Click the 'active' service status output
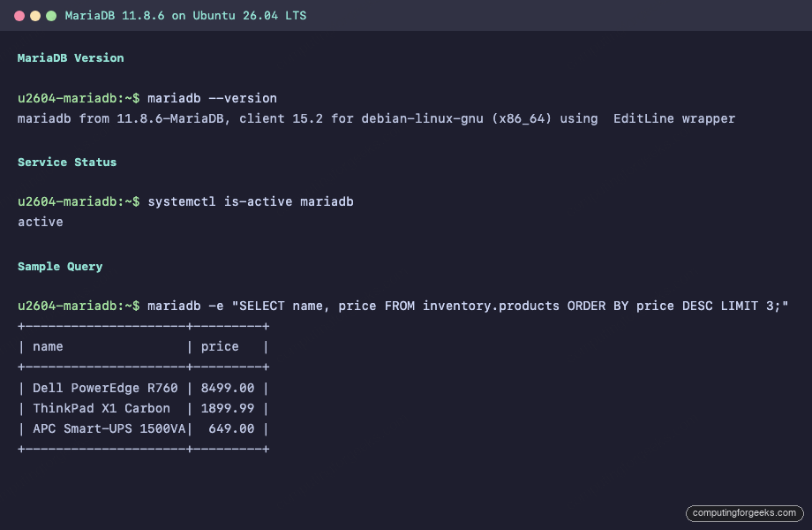Viewport: 812px width, 530px height. coord(40,222)
